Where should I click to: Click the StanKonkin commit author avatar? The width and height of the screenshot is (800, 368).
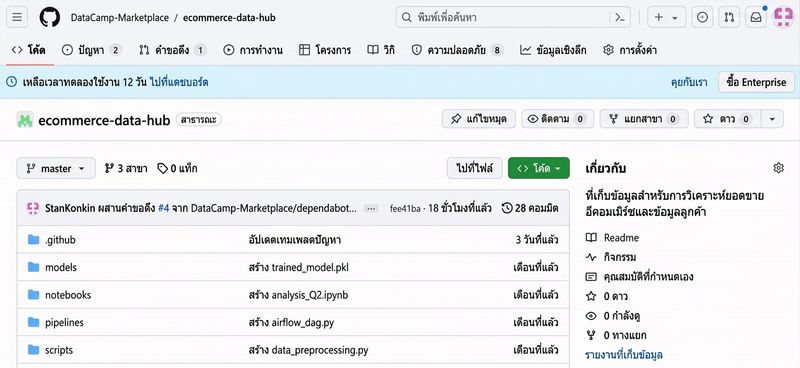click(x=33, y=208)
